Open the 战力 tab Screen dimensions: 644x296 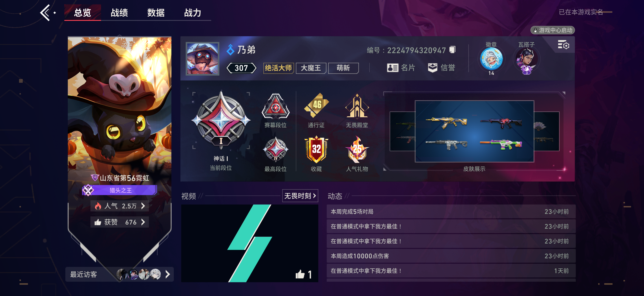pos(192,13)
